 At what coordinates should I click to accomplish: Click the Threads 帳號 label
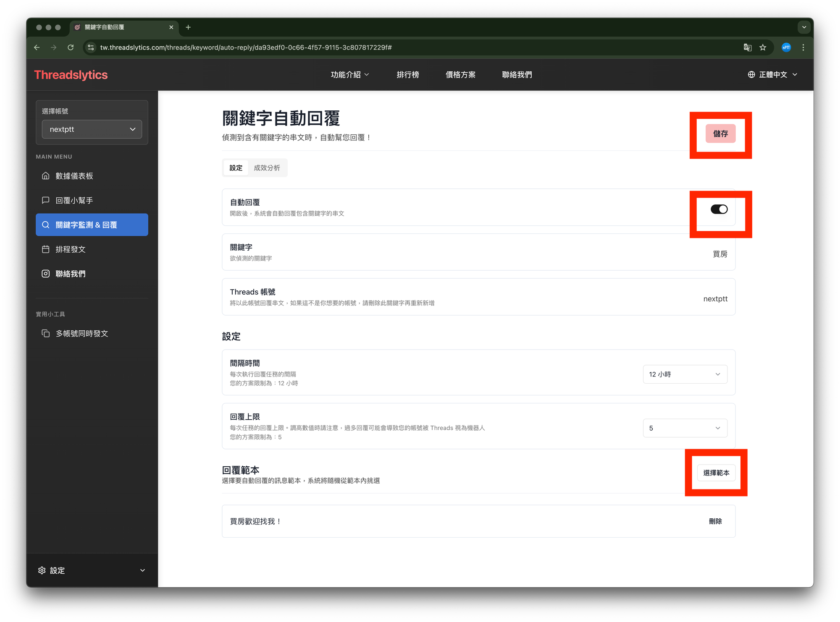tap(252, 292)
